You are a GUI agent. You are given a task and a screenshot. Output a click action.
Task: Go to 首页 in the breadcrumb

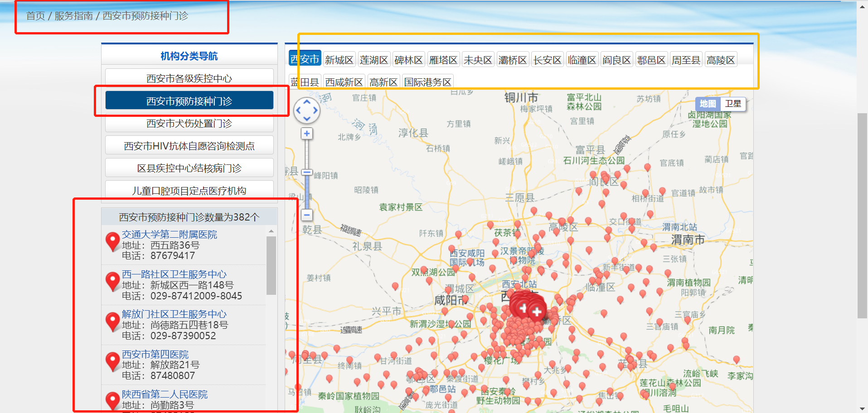[x=35, y=16]
